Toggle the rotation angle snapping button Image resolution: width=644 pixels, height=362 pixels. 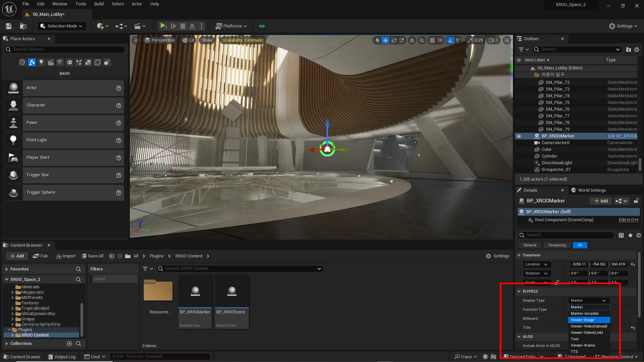click(x=450, y=40)
